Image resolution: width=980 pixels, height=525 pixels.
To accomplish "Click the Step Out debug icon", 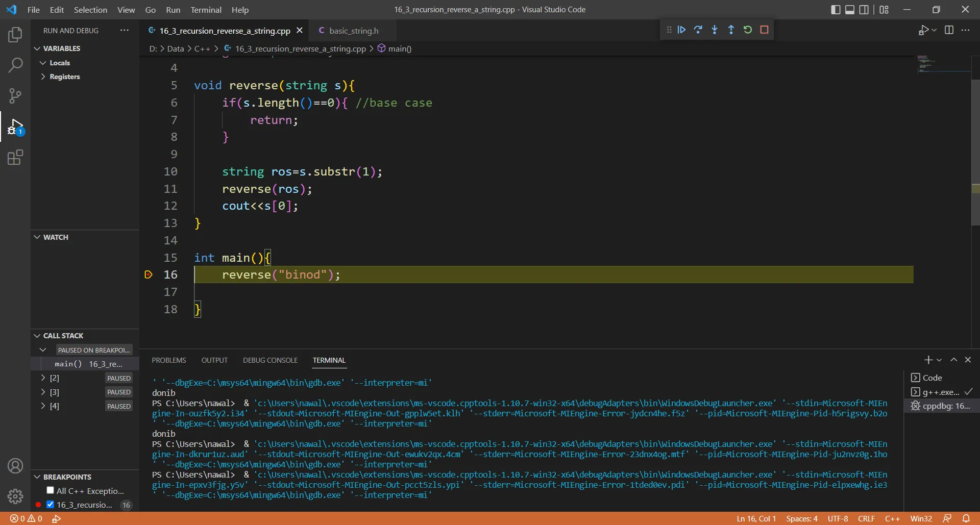I will point(731,30).
